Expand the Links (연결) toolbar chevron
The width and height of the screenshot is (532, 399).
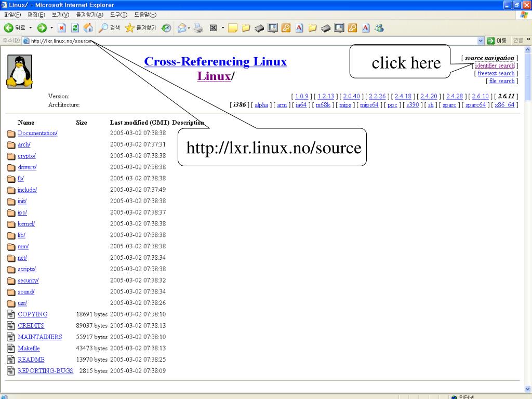click(x=528, y=39)
